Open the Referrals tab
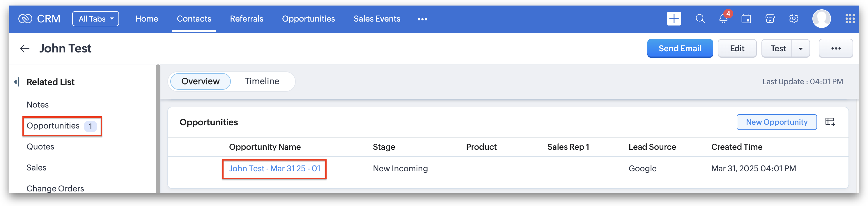Screen dimensions: 868x206 (246, 19)
